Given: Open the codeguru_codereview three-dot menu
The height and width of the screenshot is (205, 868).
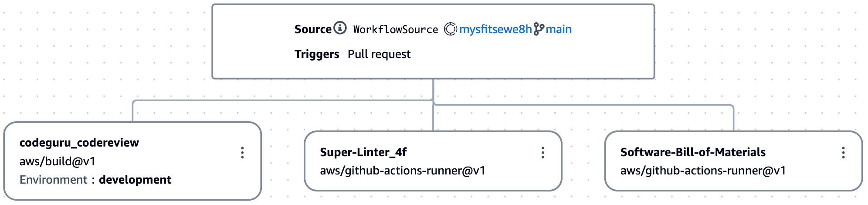Looking at the screenshot, I should (242, 153).
